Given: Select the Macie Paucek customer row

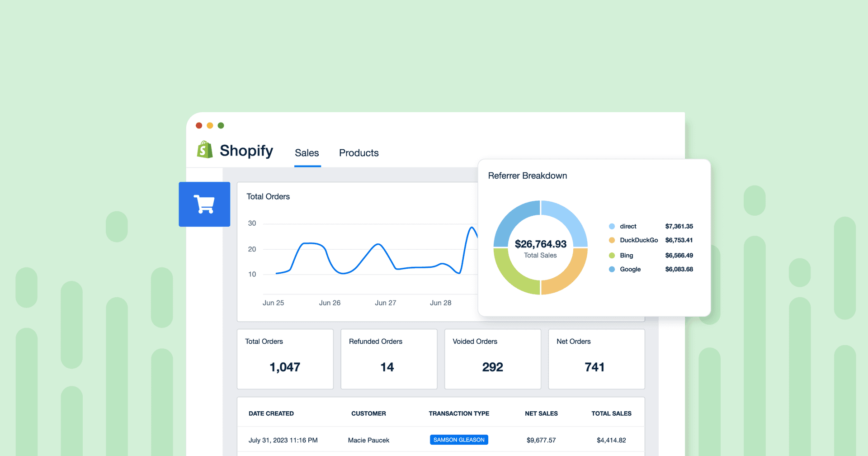Looking at the screenshot, I should tap(368, 440).
